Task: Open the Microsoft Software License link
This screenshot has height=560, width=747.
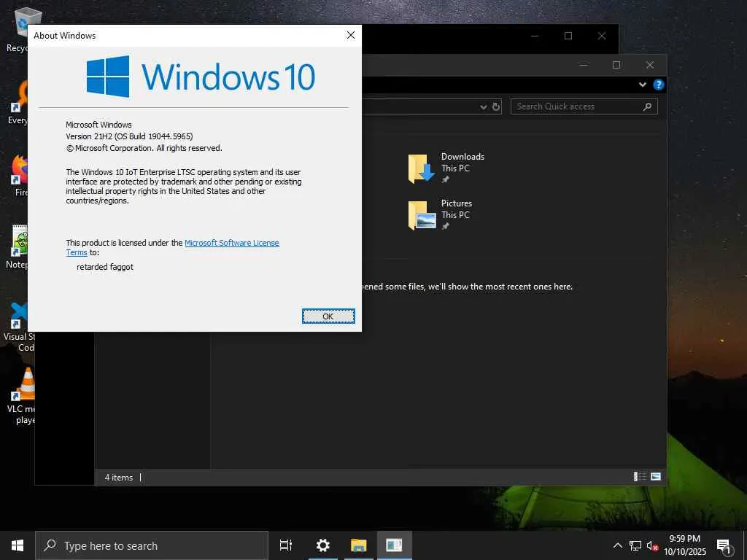Action: (231, 243)
